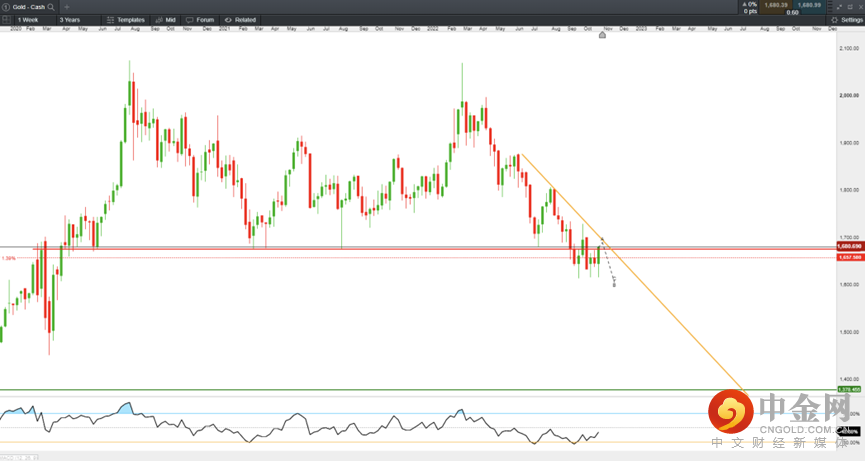Image resolution: width=865 pixels, height=461 pixels.
Task: Click the 0.60 spread value
Action: [x=793, y=12]
